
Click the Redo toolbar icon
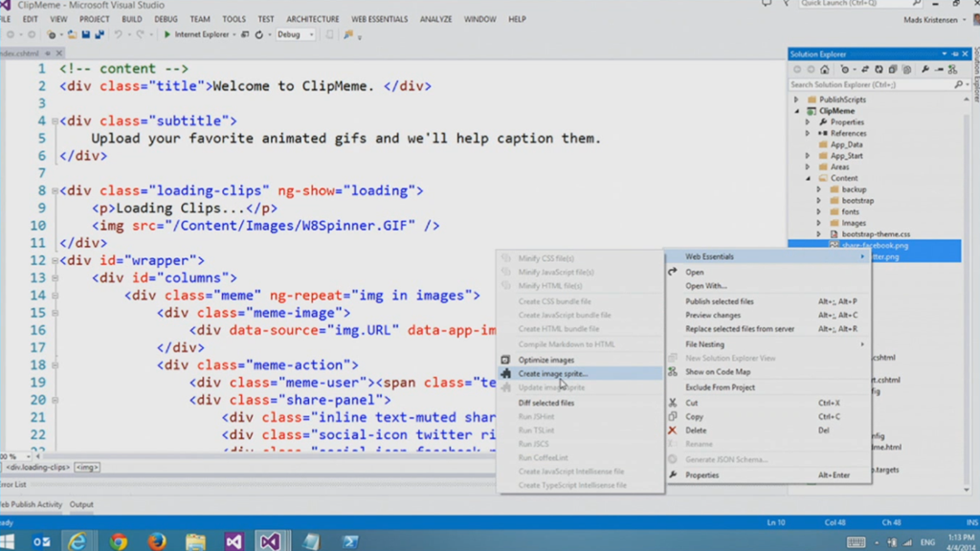140,35
